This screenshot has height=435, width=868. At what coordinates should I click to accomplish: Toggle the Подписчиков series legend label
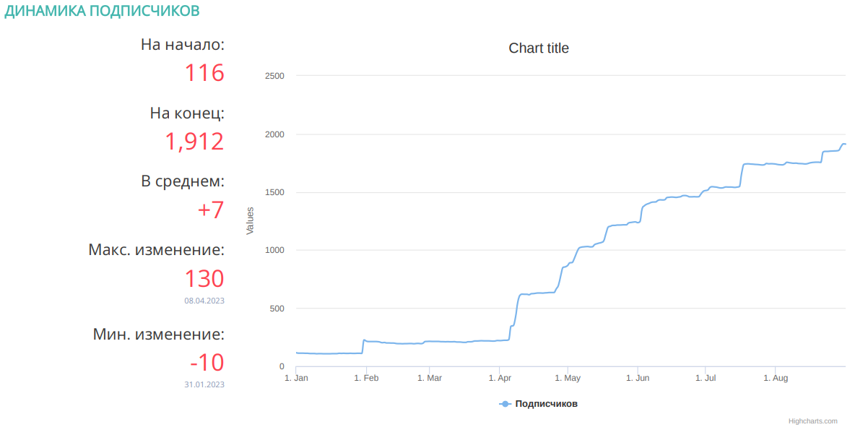(x=546, y=404)
